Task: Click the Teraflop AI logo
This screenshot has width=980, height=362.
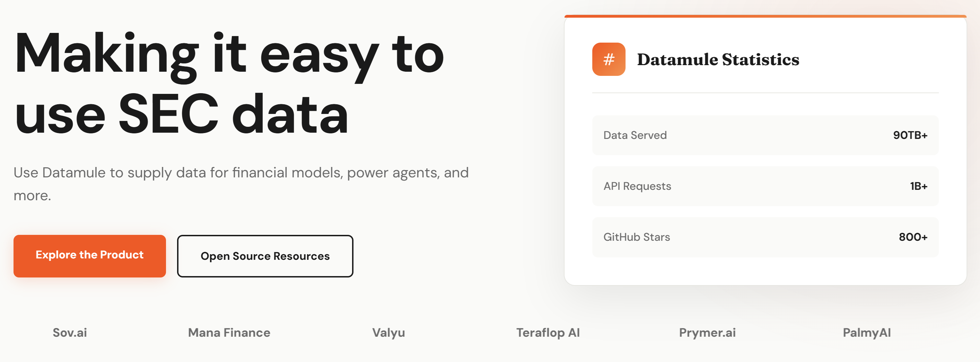Action: pyautogui.click(x=548, y=333)
